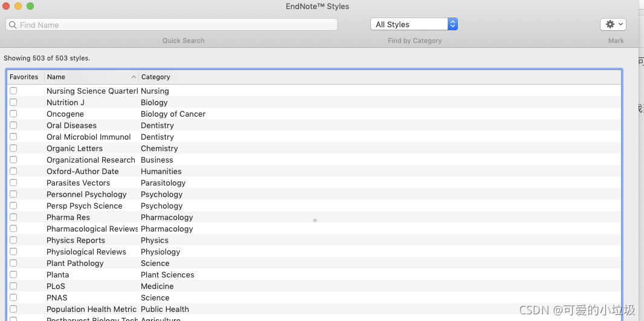Check the Personnel Psychology favorite box

(13, 195)
